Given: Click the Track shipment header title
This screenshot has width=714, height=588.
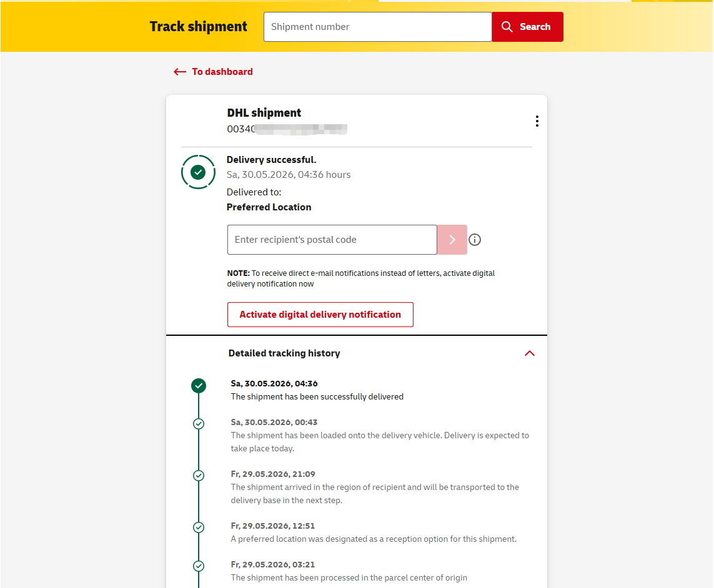Looking at the screenshot, I should coord(199,26).
